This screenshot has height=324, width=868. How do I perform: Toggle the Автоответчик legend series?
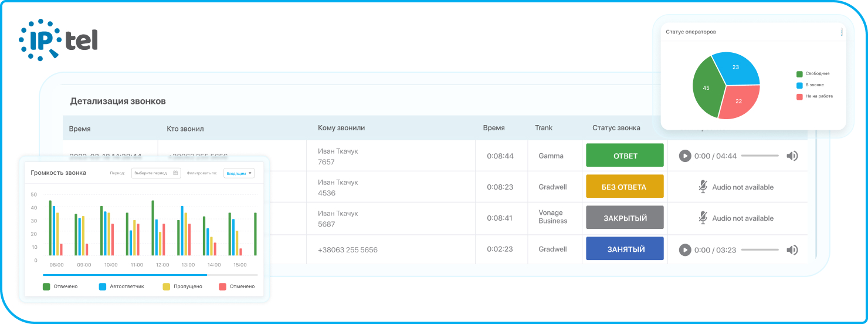point(103,286)
